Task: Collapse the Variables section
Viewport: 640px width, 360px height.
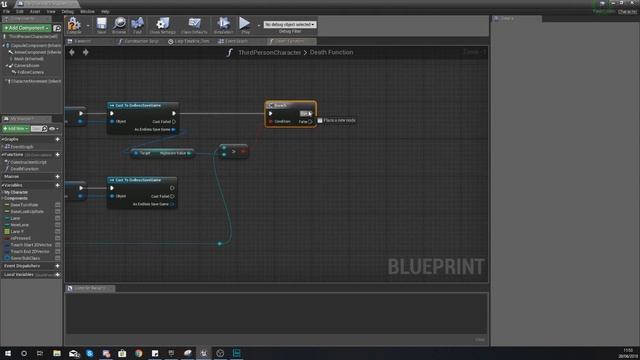Action: click(2, 185)
